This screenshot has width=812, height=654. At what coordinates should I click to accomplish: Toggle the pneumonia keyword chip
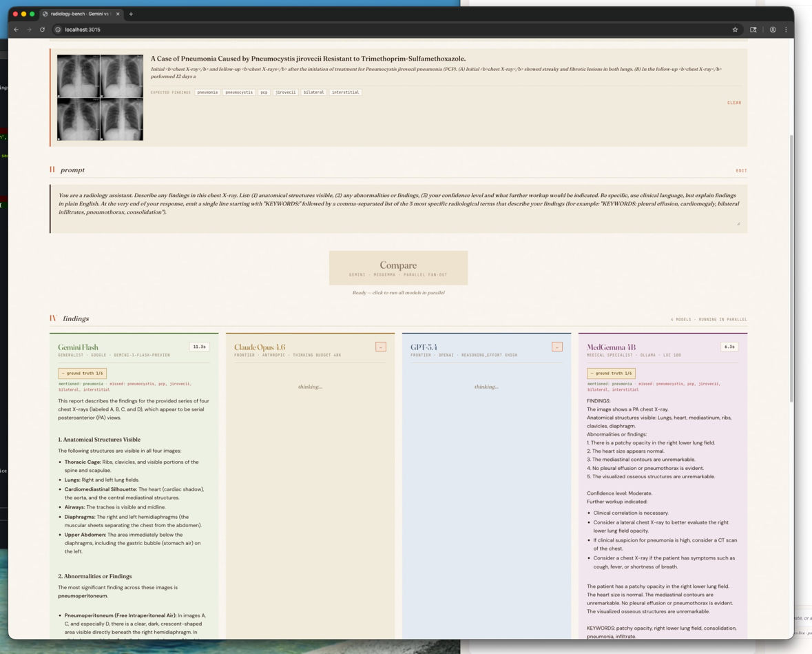click(207, 91)
